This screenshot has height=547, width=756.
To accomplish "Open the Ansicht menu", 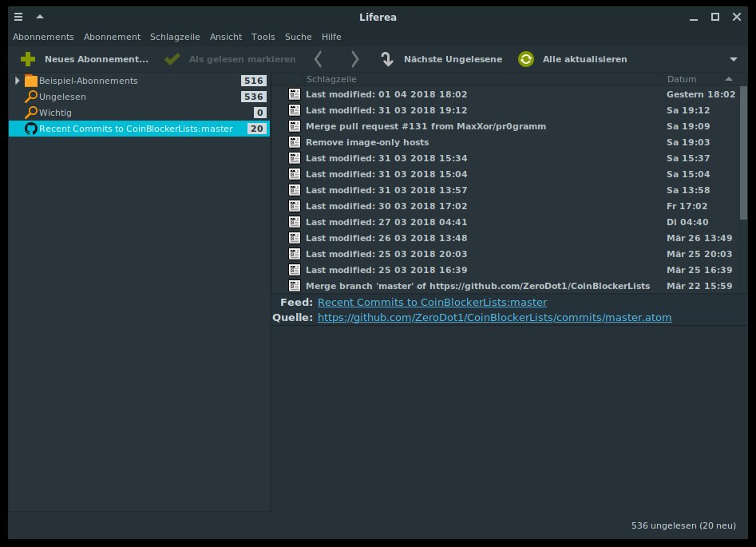I will coord(226,37).
